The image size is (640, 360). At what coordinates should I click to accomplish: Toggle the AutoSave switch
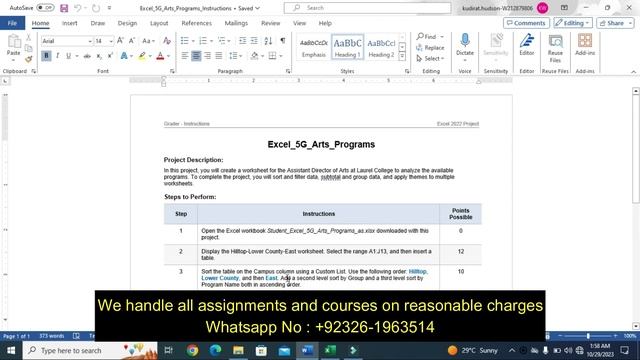click(45, 8)
